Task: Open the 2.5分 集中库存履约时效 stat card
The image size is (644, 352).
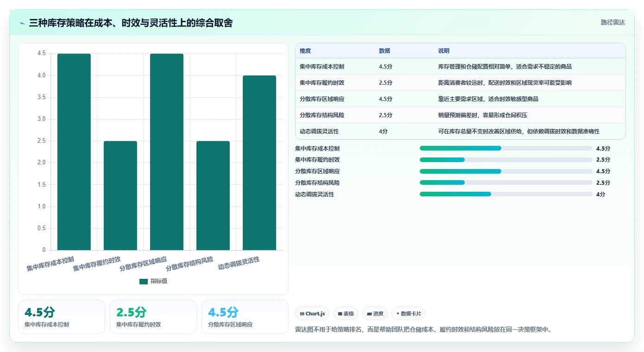Action: tap(153, 317)
